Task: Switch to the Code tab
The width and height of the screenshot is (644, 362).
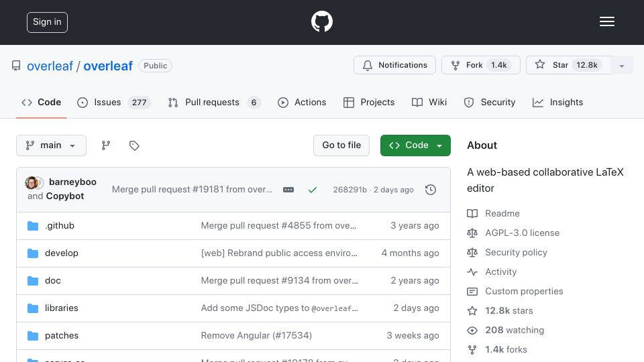Action: (42, 102)
